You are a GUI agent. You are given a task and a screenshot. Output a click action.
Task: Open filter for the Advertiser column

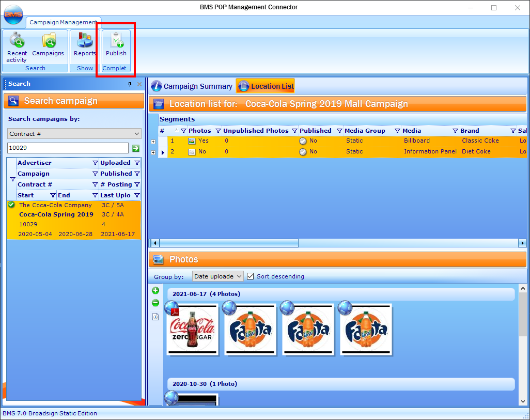tap(96, 163)
